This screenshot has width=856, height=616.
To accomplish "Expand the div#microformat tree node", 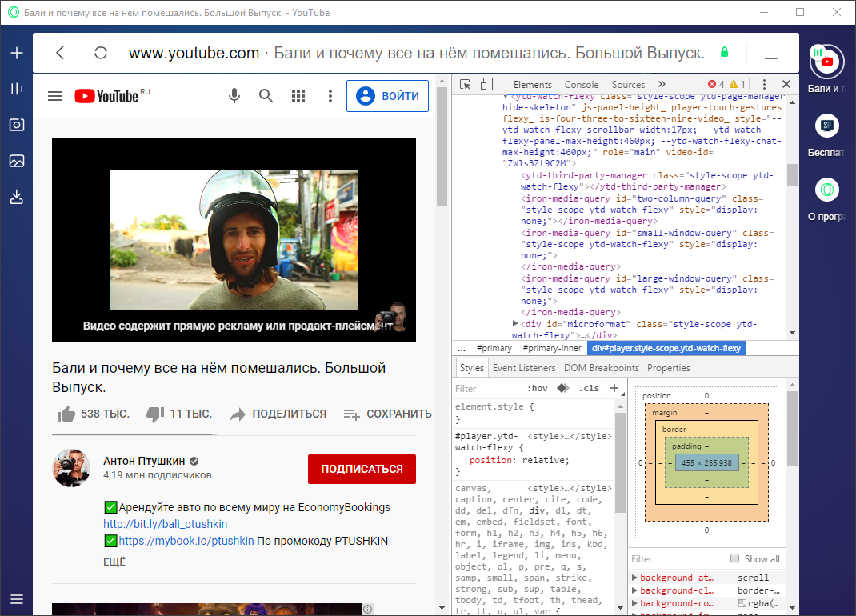I will 516,323.
